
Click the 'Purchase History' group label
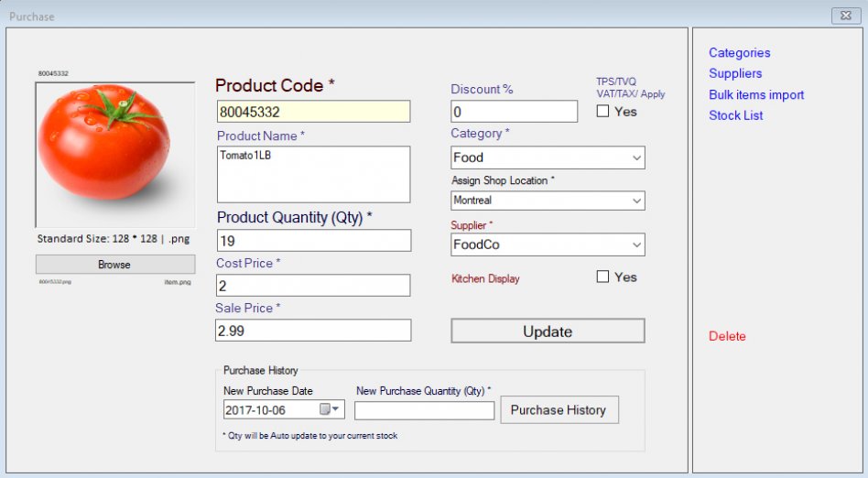pos(260,370)
